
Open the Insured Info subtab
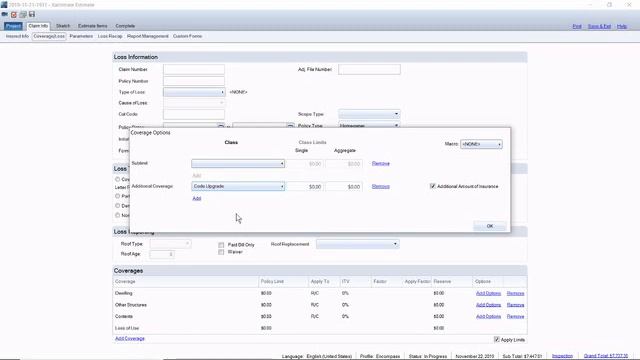tap(17, 36)
